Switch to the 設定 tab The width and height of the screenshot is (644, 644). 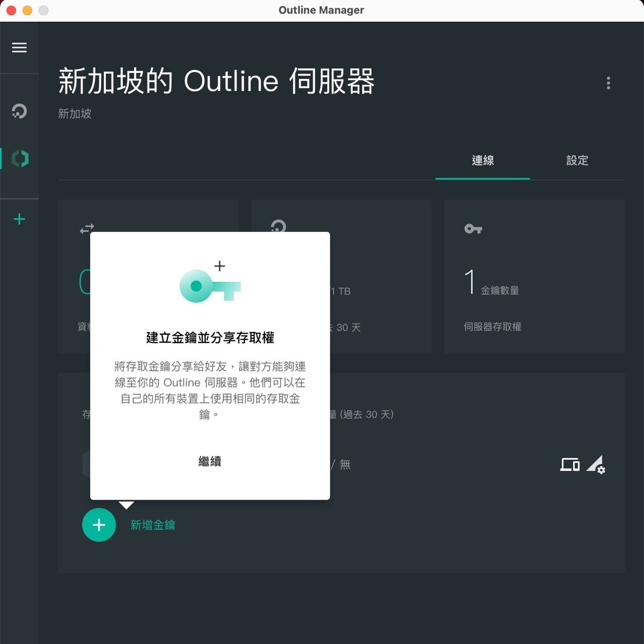pos(577,160)
